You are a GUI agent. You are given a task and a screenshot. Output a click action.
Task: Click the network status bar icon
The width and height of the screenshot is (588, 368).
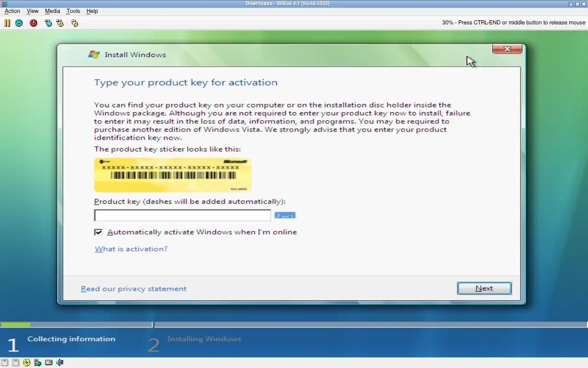[38, 362]
